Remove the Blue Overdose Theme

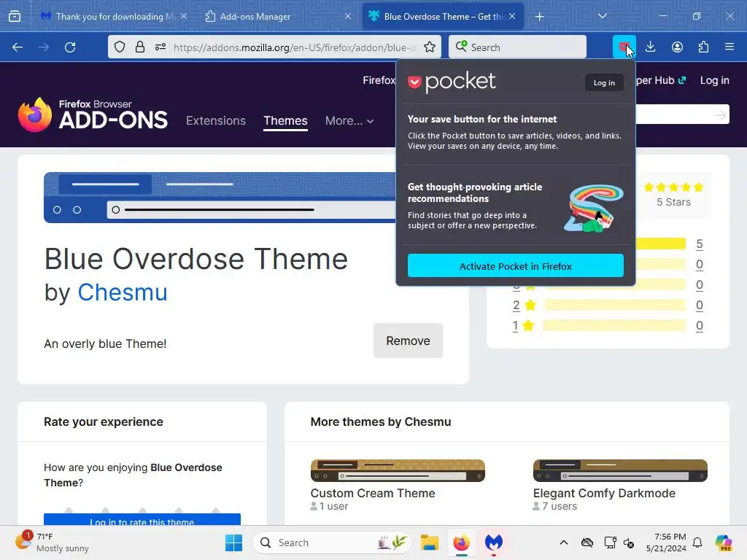[408, 341]
